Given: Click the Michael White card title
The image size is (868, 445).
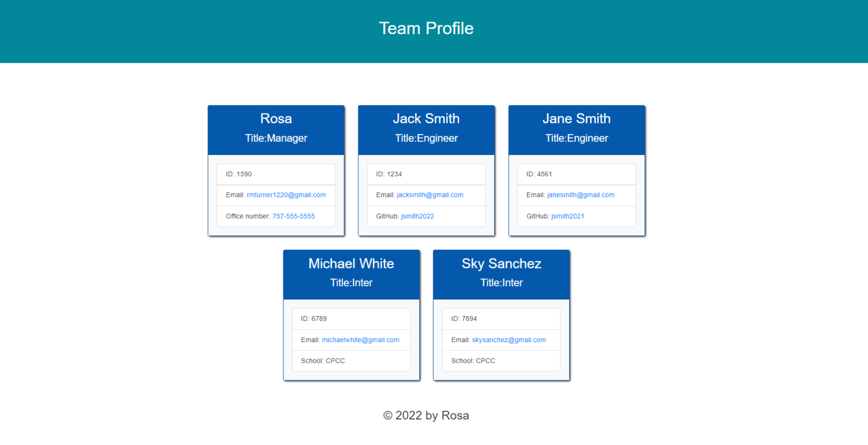Looking at the screenshot, I should (x=351, y=263).
